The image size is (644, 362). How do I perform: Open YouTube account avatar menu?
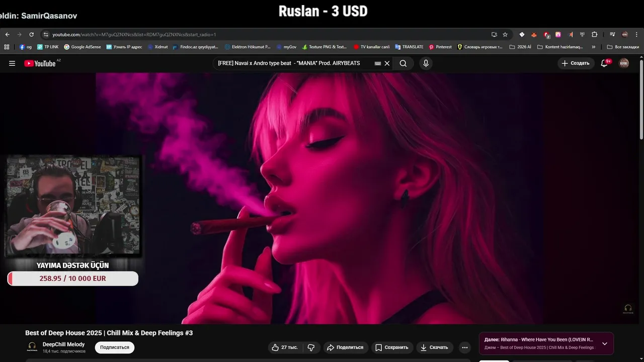(x=624, y=63)
